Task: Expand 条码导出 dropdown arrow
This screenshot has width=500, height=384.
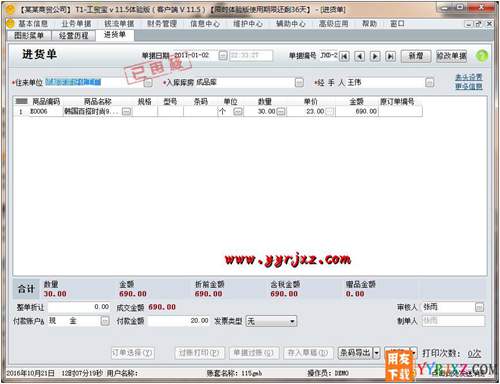Action: click(x=377, y=353)
